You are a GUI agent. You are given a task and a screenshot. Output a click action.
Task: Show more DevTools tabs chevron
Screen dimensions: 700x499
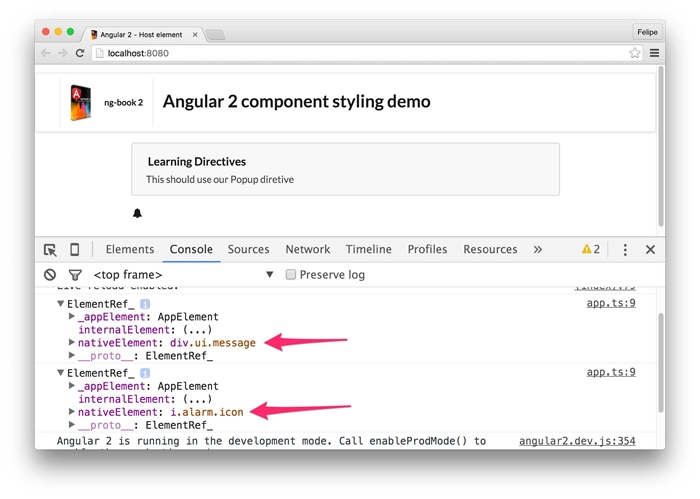tap(537, 250)
